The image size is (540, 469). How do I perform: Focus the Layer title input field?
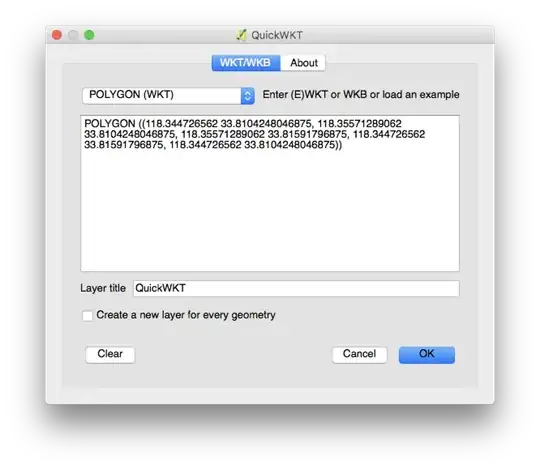[296, 288]
